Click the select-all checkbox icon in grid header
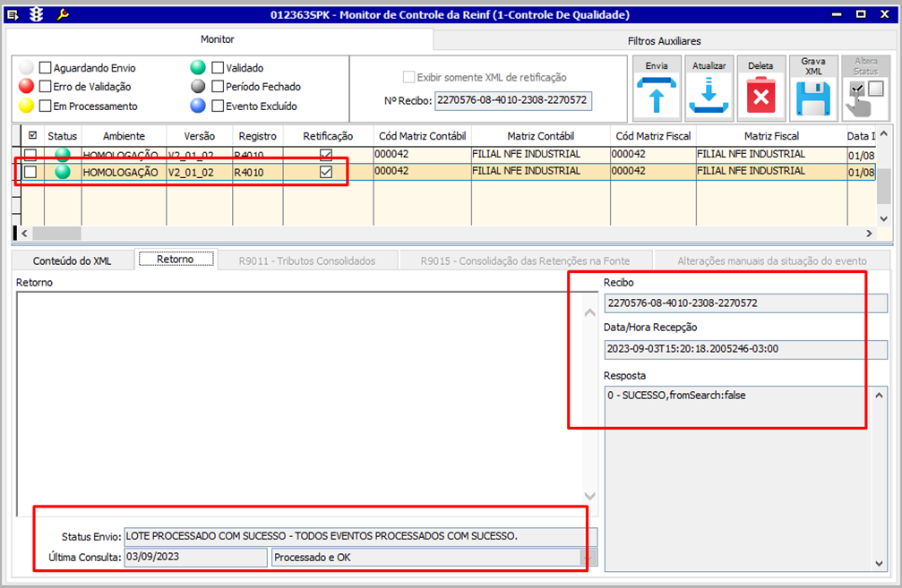The image size is (902, 588). point(33,136)
